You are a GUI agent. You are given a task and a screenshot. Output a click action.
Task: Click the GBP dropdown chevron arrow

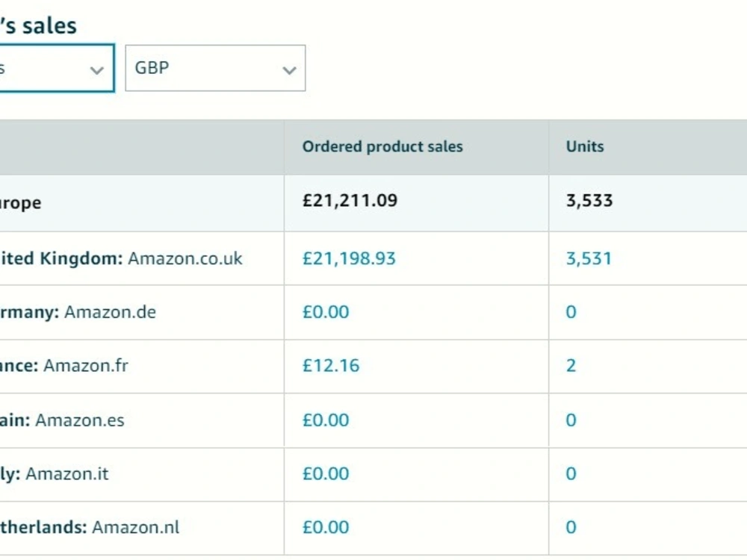tap(289, 71)
